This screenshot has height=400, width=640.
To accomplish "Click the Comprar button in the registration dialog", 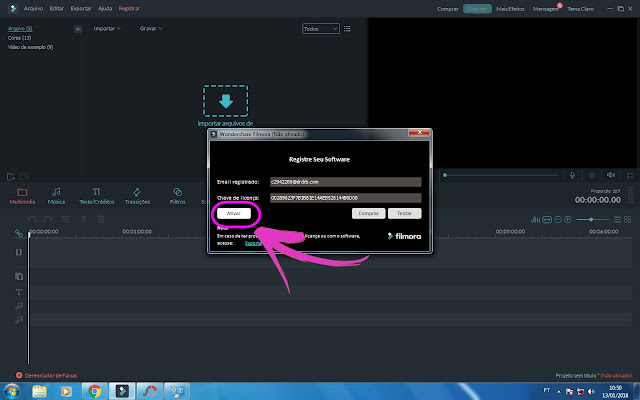I will point(369,213).
